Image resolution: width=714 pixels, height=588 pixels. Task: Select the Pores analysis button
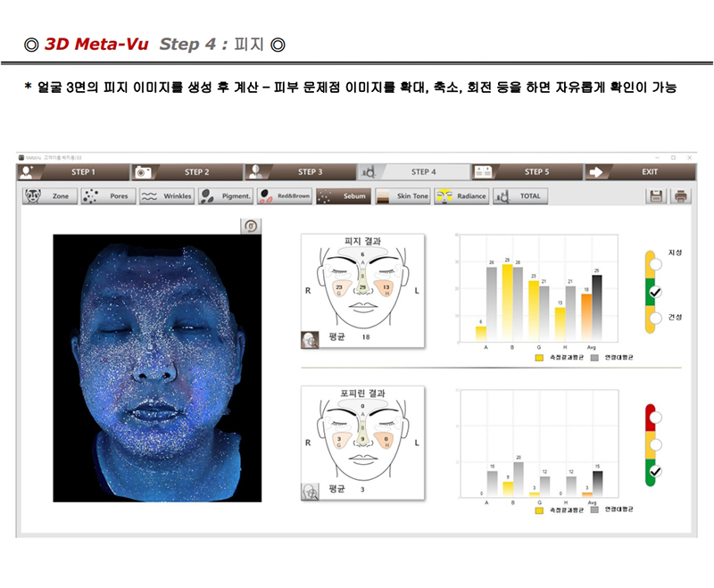click(106, 196)
